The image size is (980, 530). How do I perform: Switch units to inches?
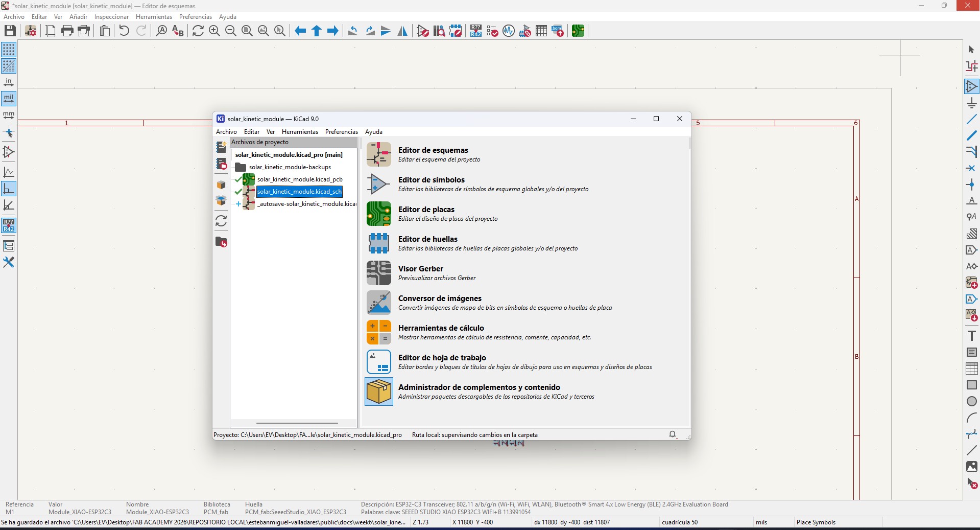(x=9, y=82)
